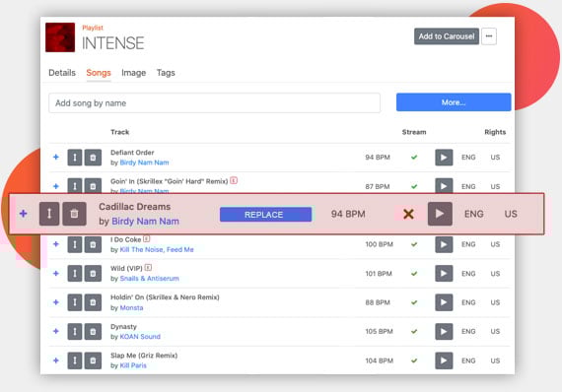Click the INTENSE playlist title
This screenshot has width=562, height=392.
click(113, 43)
